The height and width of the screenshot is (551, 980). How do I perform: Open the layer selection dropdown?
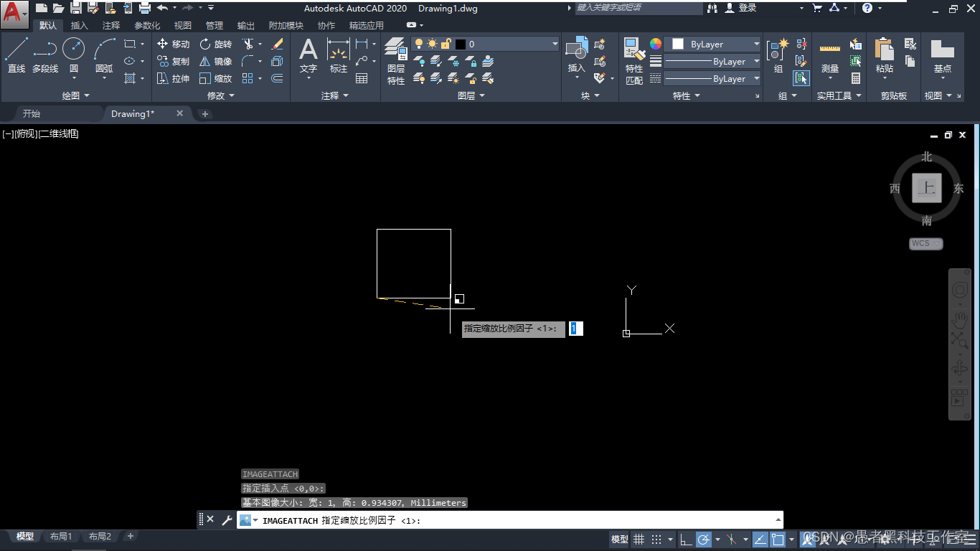[x=555, y=44]
